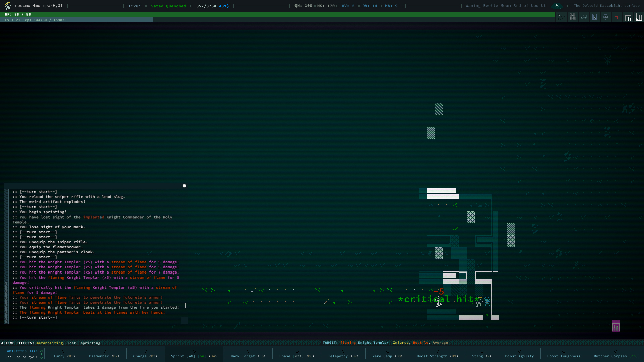
Task: Click the binoculars look icon
Action: [x=572, y=17]
